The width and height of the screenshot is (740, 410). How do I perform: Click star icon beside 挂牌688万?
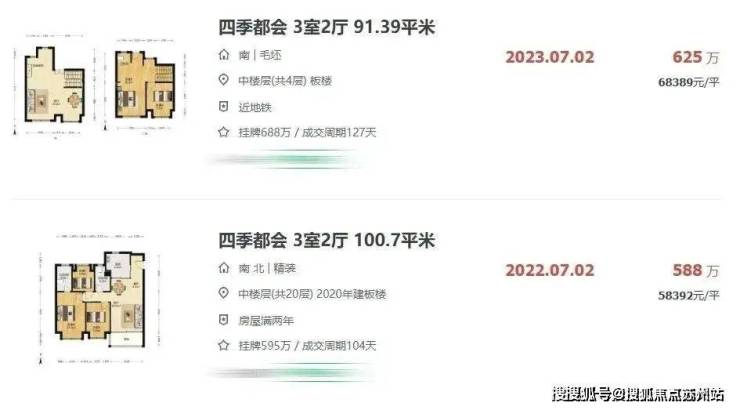(224, 132)
